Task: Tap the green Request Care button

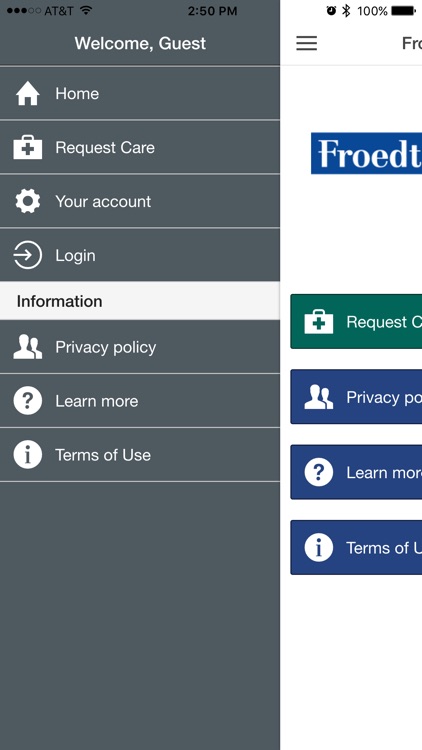Action: (x=356, y=321)
